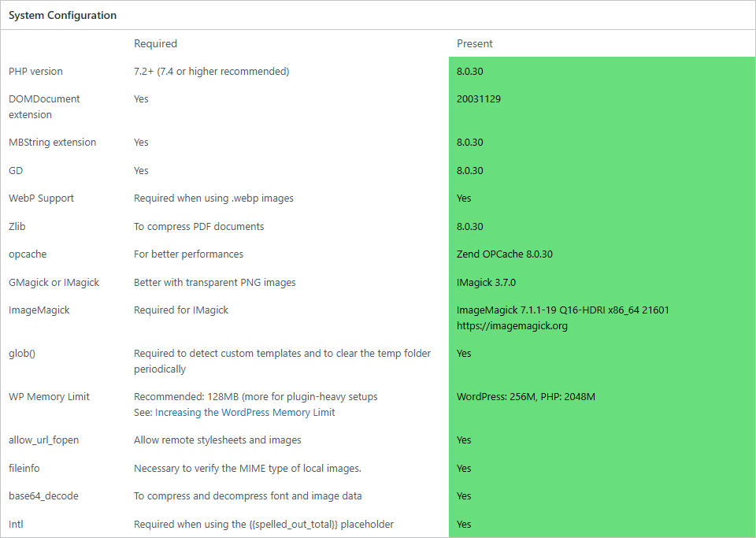Viewport: 756px width, 538px height.
Task: Select the Zlib row label
Action: (x=17, y=227)
